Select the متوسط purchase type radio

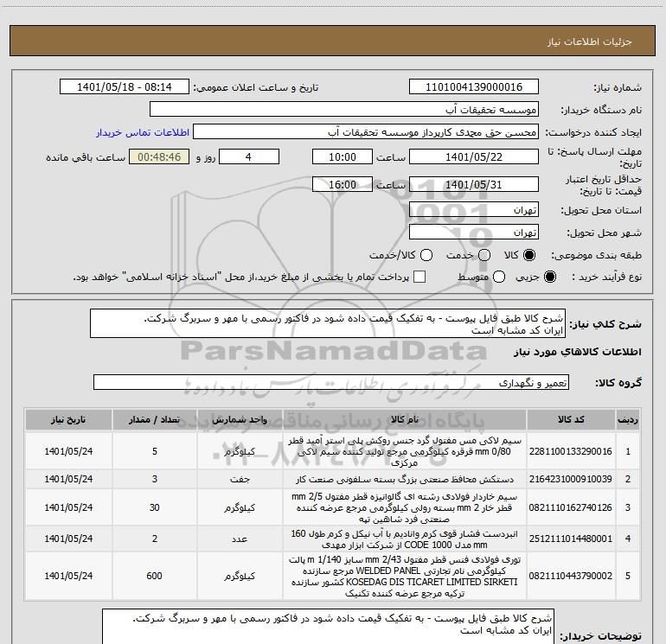point(499,277)
